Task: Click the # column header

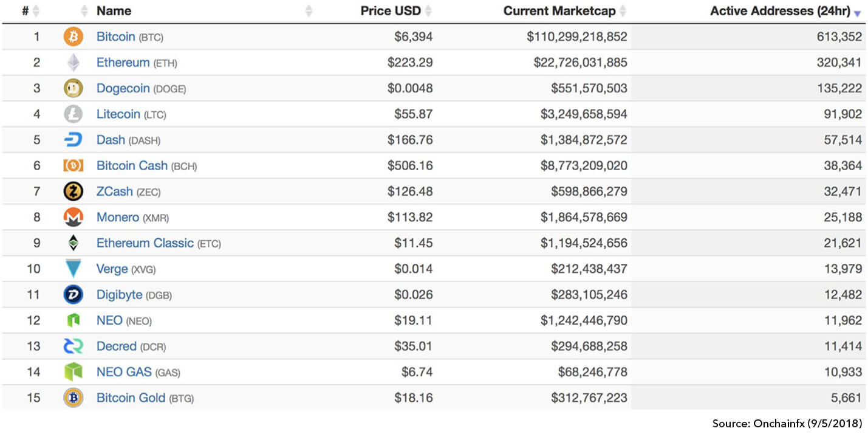Action: point(25,11)
